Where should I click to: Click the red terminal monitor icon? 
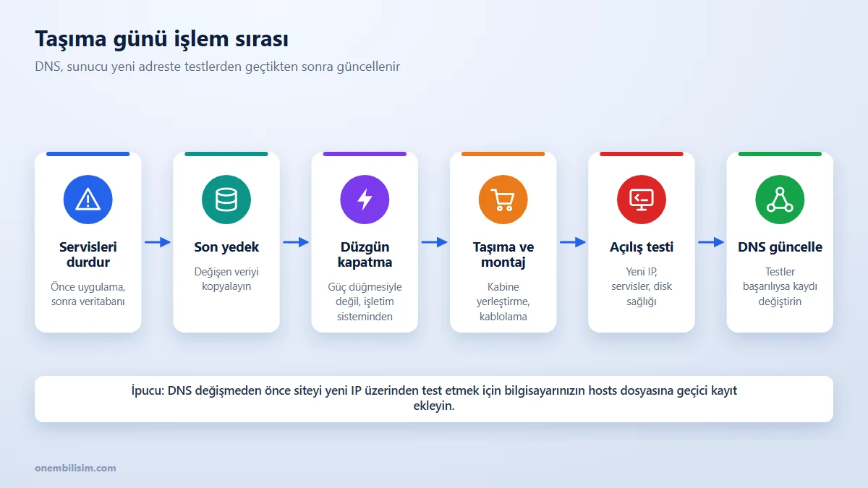642,199
